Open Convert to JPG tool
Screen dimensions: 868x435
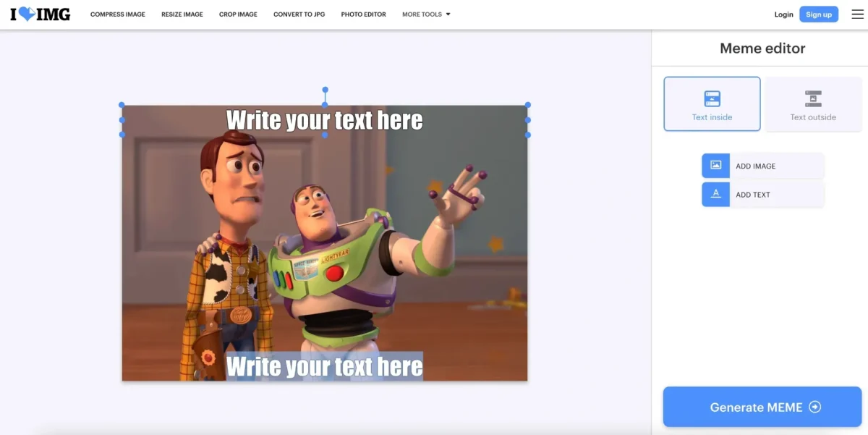click(x=299, y=14)
